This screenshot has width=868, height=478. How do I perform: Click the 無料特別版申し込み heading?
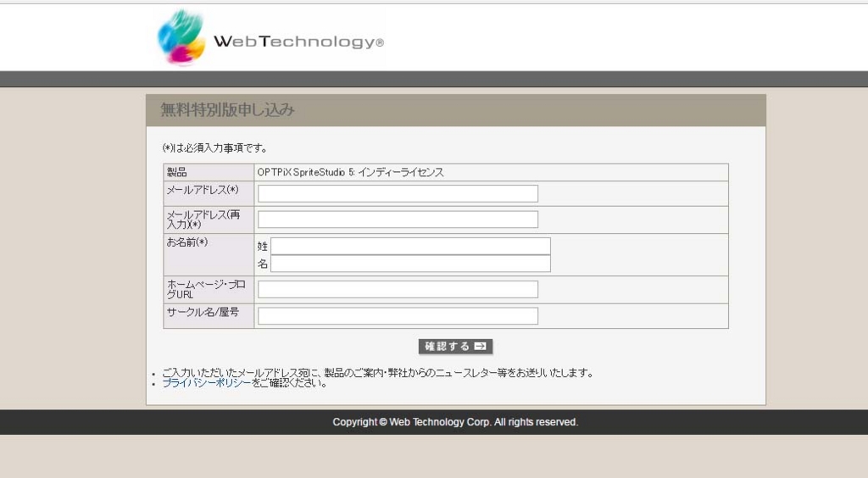(x=227, y=109)
